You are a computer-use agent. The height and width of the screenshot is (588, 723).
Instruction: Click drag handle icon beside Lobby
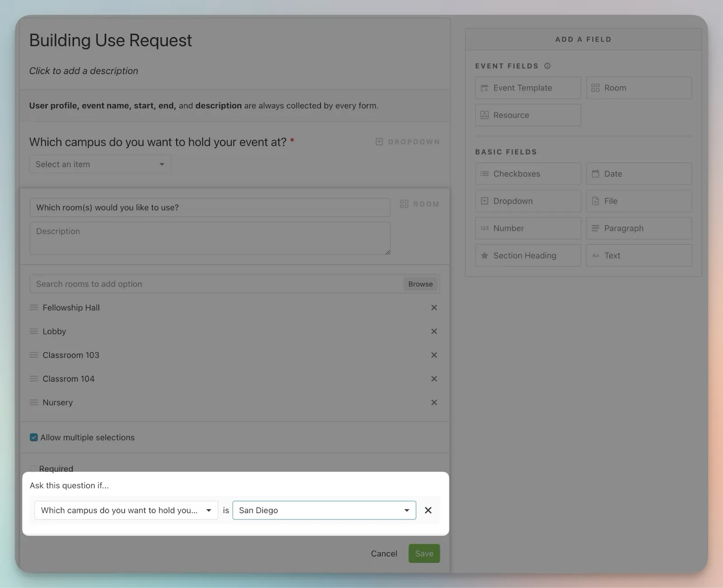[33, 331]
